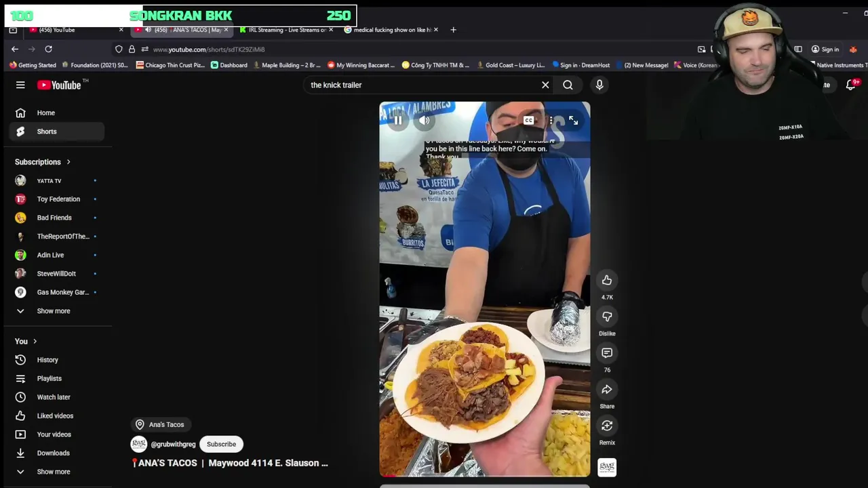Image resolution: width=868 pixels, height=488 pixels.
Task: Close the ANA'S TACOS tab
Action: 226,30
